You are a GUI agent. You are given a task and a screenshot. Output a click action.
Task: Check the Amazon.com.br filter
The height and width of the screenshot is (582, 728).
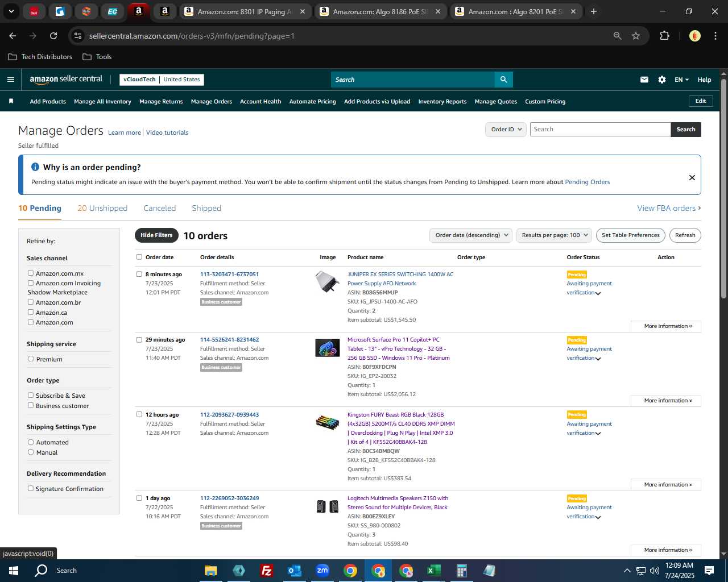tap(31, 302)
